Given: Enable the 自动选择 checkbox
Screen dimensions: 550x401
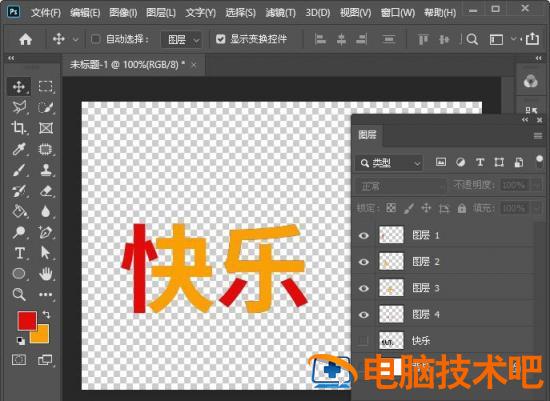Looking at the screenshot, I should pyautogui.click(x=95, y=39).
